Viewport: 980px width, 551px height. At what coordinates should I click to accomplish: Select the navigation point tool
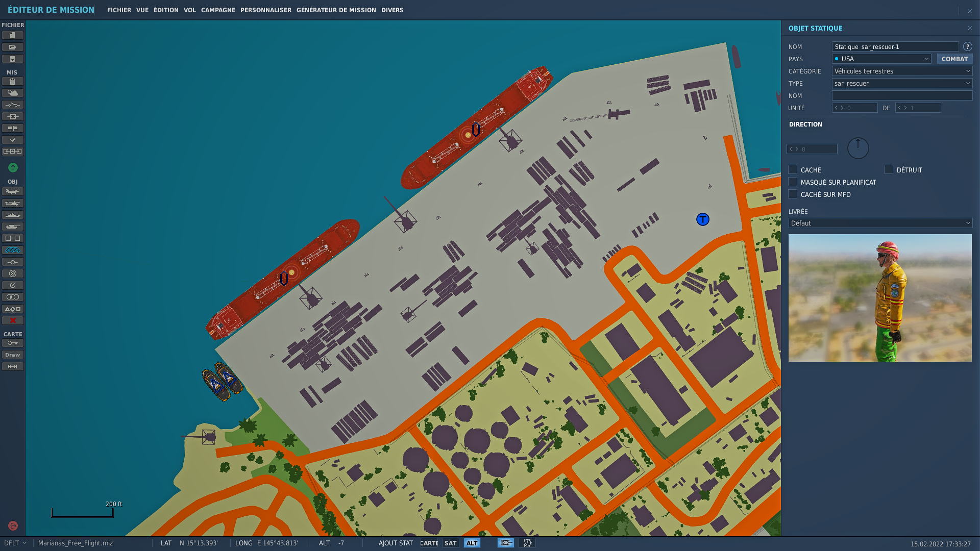coord(13,262)
